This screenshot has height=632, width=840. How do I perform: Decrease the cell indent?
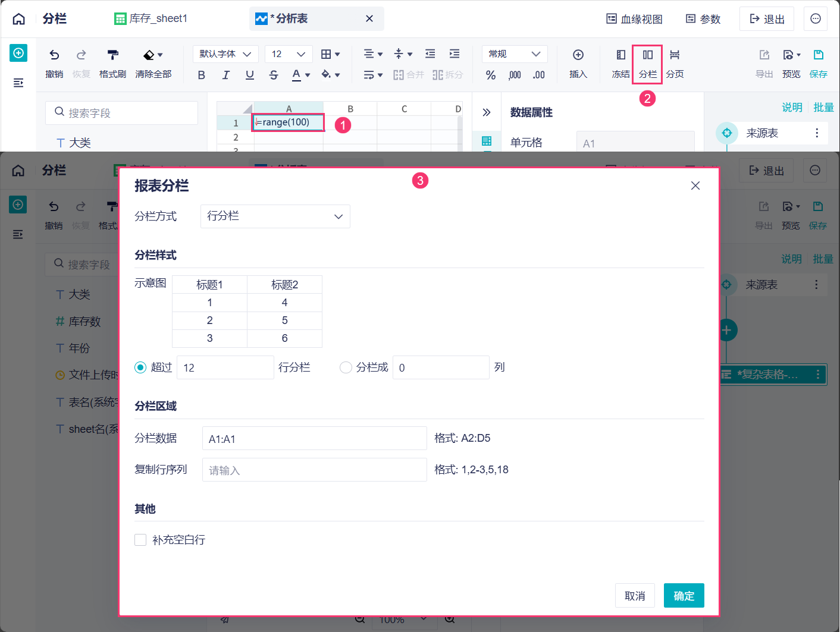pos(430,54)
